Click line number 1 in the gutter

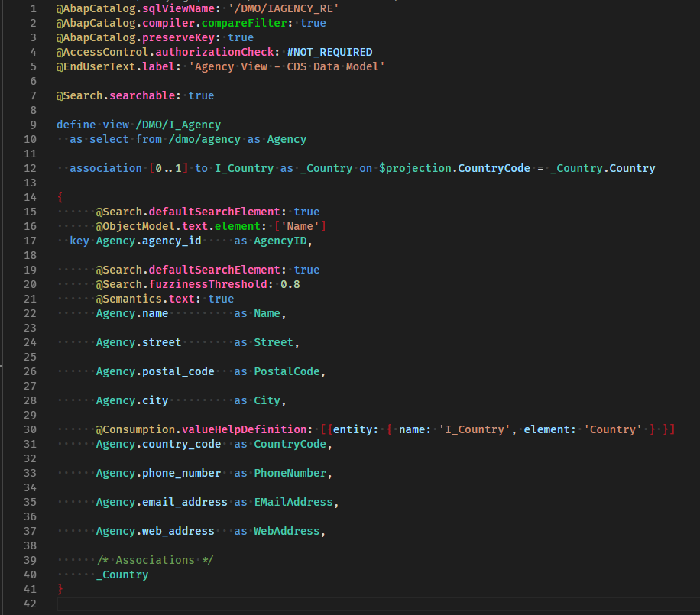(33, 8)
